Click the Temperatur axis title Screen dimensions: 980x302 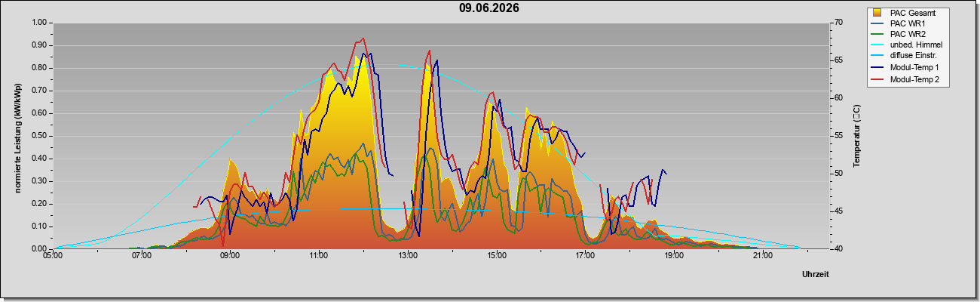coord(856,136)
